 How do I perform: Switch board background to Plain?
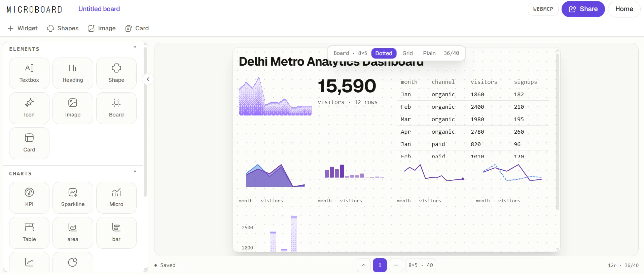429,53
